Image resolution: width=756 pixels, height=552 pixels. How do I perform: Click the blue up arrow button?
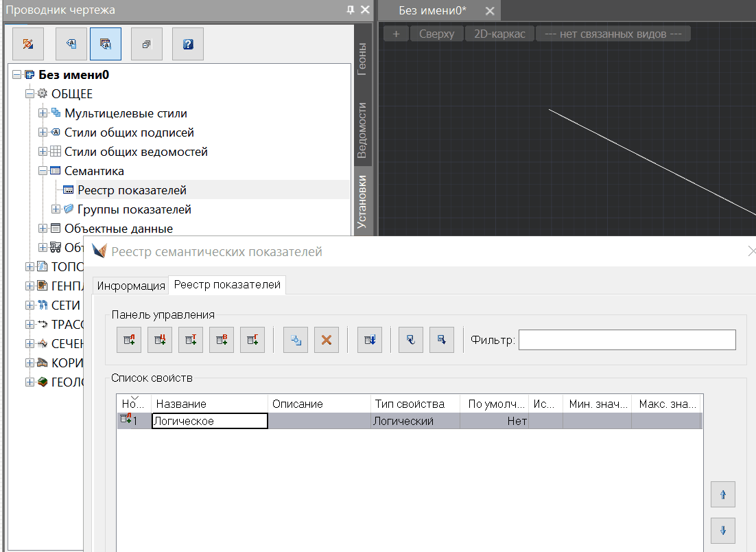pyautogui.click(x=723, y=494)
